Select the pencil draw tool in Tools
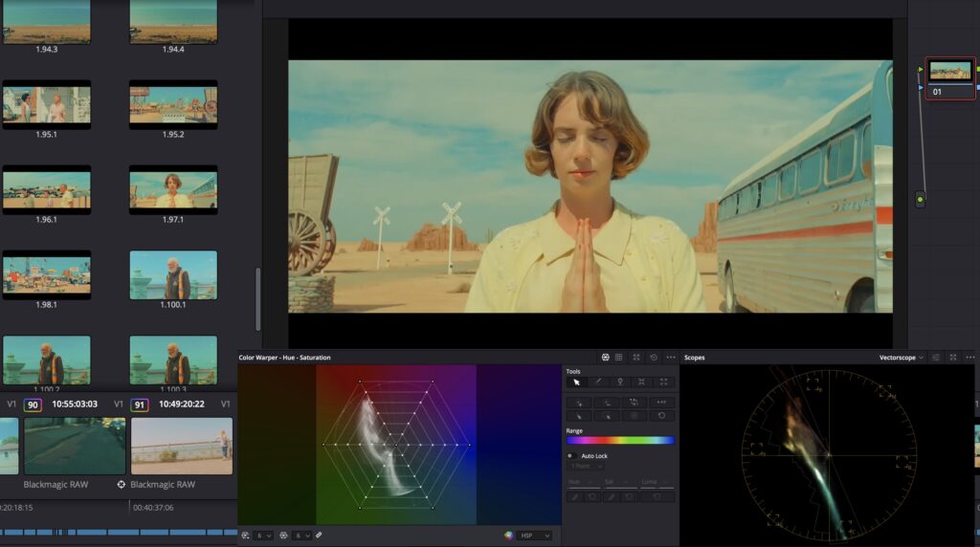 coord(598,382)
